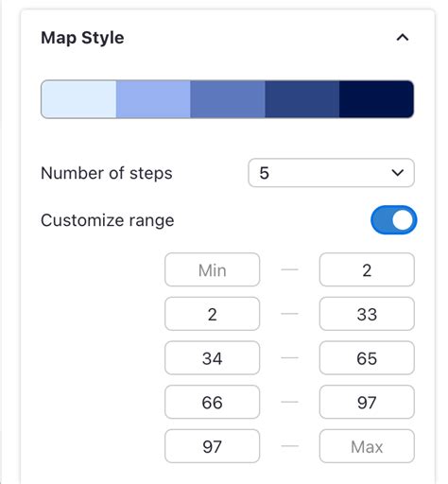Click the Min input field
This screenshot has height=484, width=448.
(x=213, y=269)
